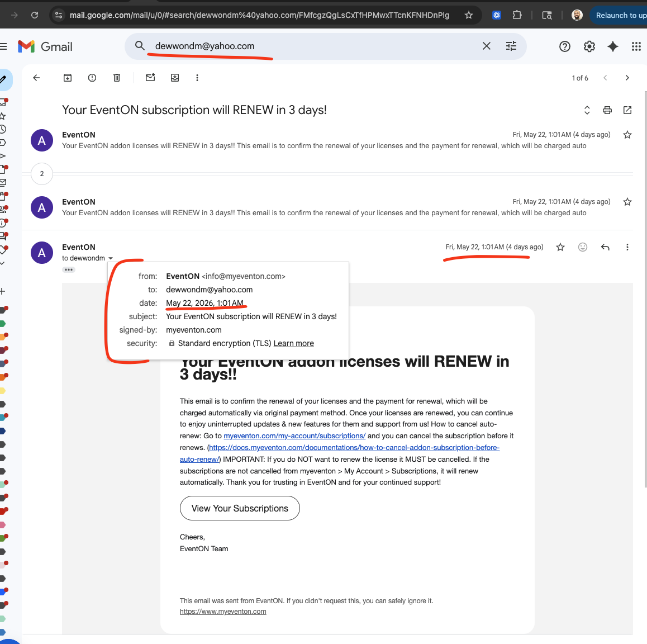
Task: Print all messages with the printer icon
Action: pyautogui.click(x=607, y=110)
